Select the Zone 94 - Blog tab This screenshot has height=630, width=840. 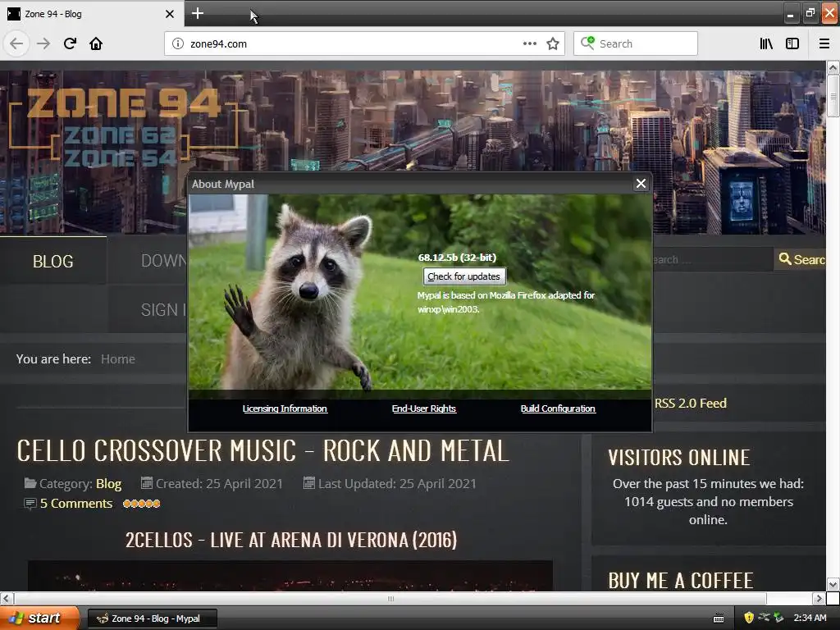click(x=91, y=14)
